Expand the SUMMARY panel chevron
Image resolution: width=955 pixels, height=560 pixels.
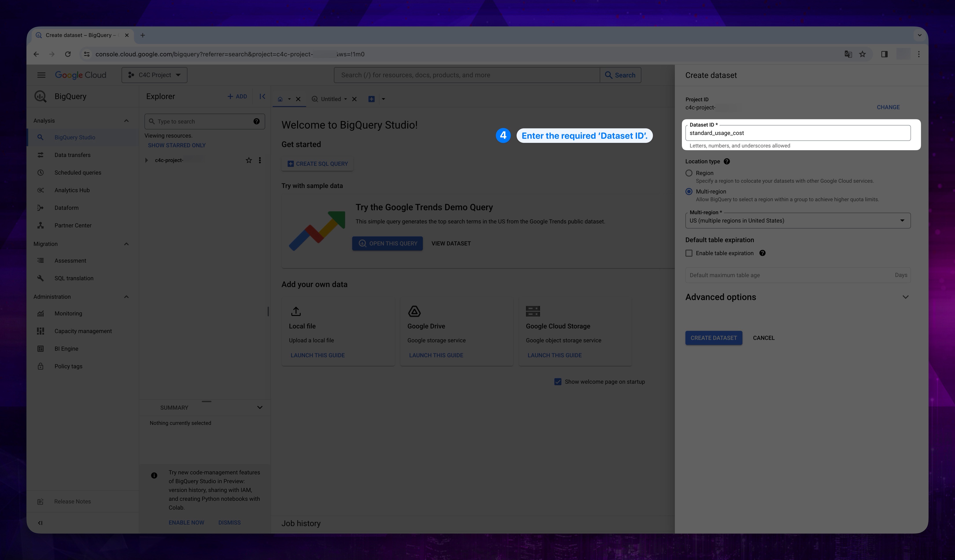pyautogui.click(x=260, y=408)
